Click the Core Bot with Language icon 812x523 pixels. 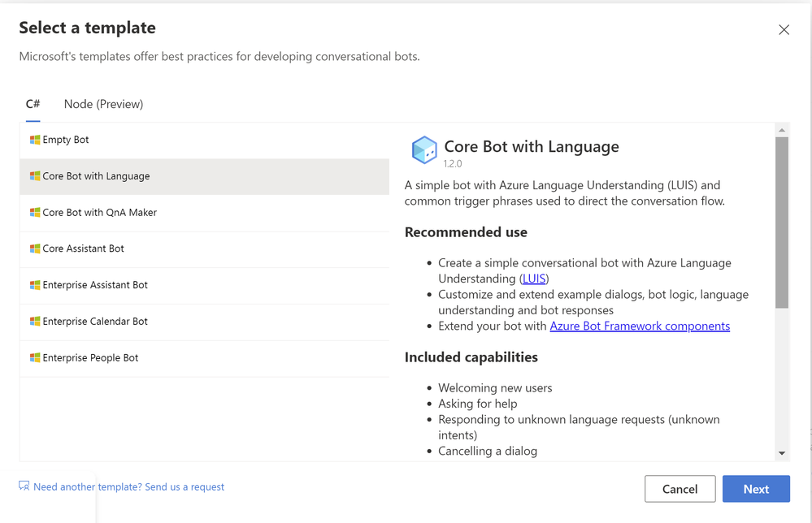pyautogui.click(x=35, y=176)
